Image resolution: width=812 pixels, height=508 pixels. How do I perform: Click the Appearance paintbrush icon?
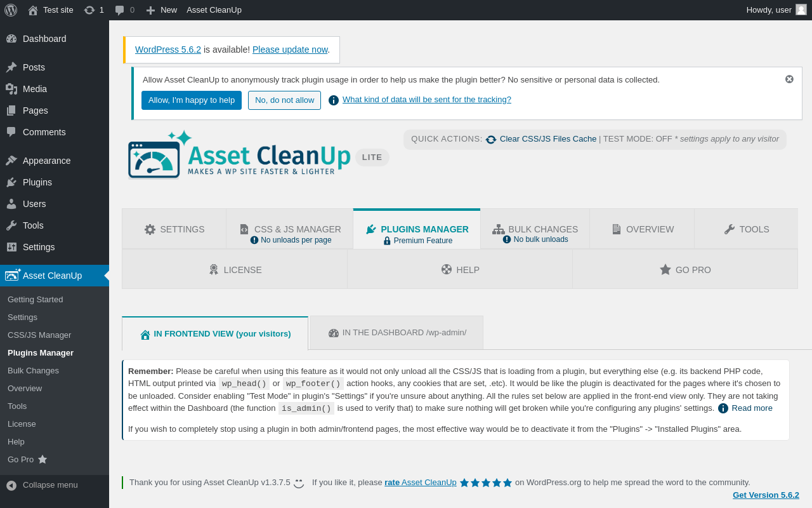tap(11, 161)
